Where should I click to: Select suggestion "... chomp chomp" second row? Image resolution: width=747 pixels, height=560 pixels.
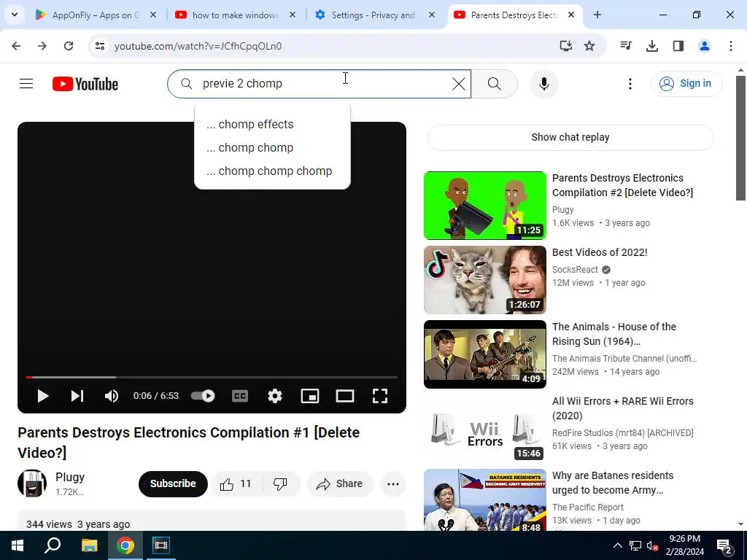pos(273,147)
